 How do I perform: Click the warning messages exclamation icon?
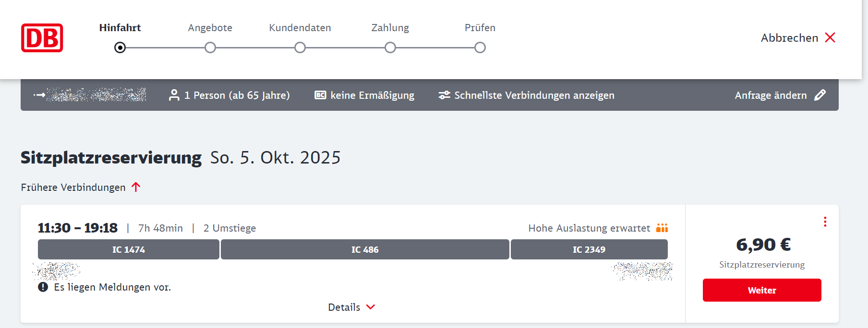pos(43,287)
